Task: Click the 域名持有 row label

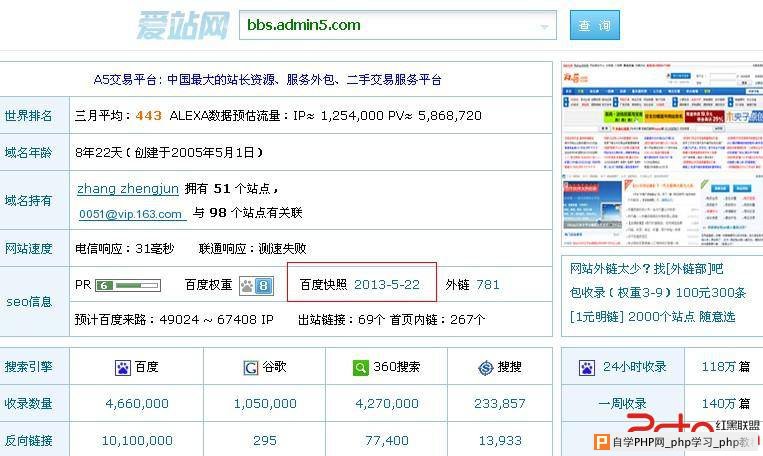Action: [x=28, y=201]
